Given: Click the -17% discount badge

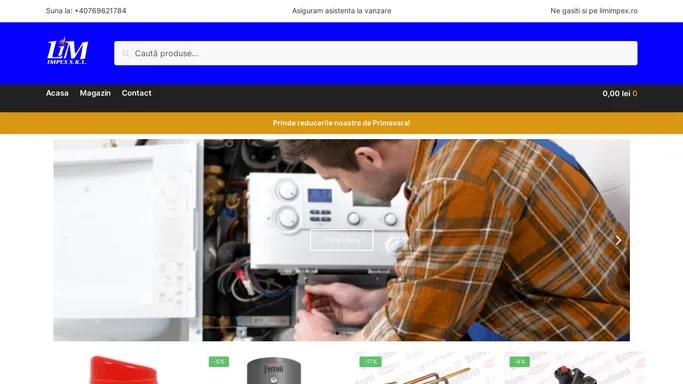Looking at the screenshot, I should pyautogui.click(x=370, y=362).
